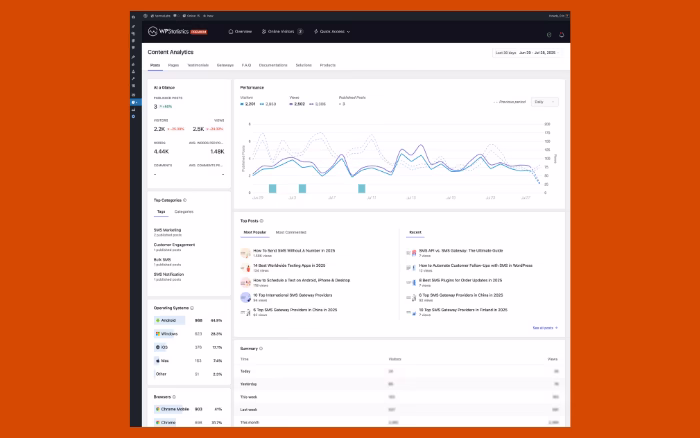This screenshot has height=438, width=700.
Task: Open the Customer Engagement tag
Action: click(175, 245)
